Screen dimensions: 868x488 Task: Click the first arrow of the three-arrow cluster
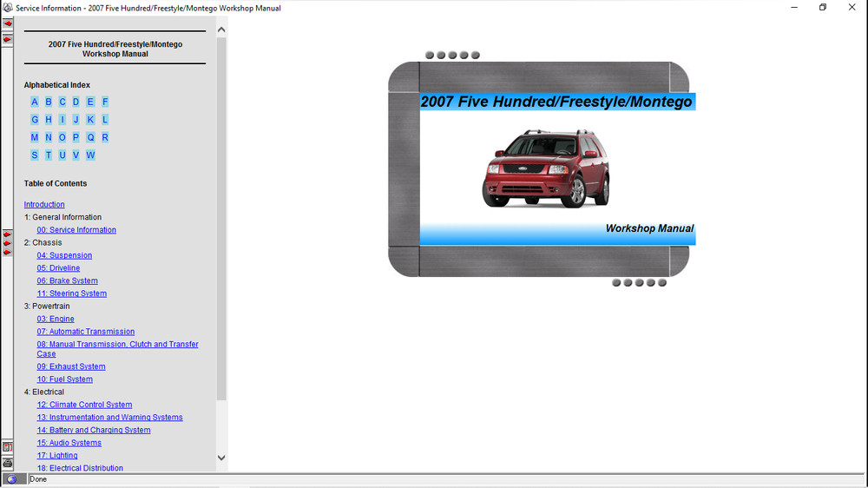click(8, 234)
